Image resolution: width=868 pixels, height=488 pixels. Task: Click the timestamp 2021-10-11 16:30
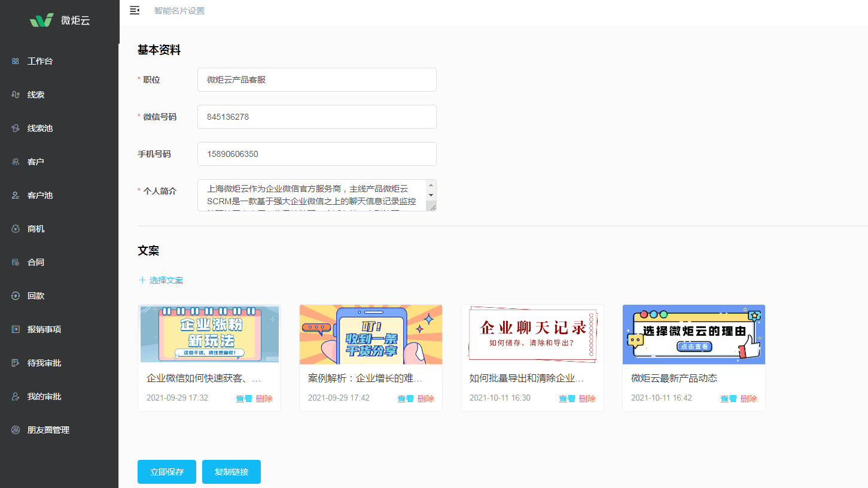(x=500, y=398)
